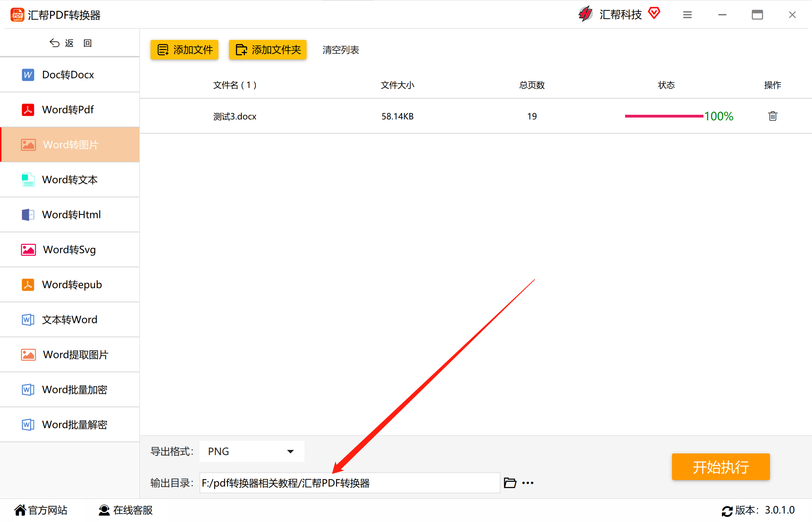The width and height of the screenshot is (812, 522).
Task: Click the 版本: 3.0.1.0 version text
Action: pos(765,510)
